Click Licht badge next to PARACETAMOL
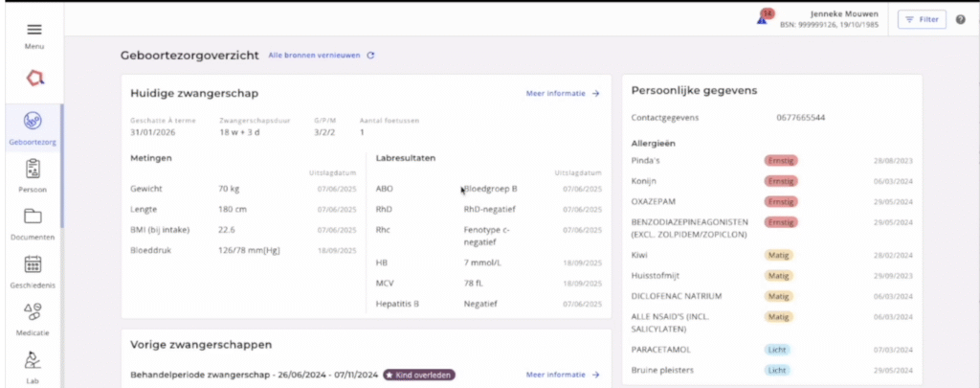Image resolution: width=980 pixels, height=388 pixels. tap(777, 350)
